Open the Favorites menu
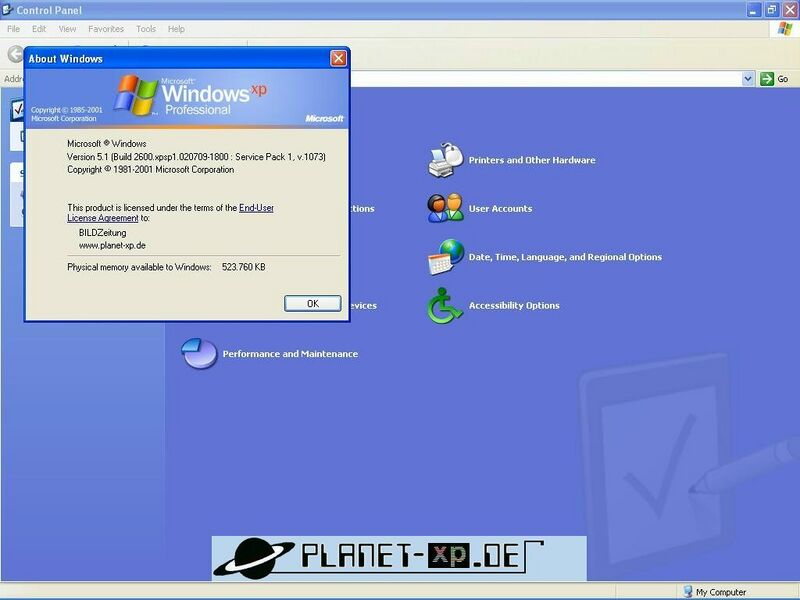The image size is (800, 600). [106, 29]
